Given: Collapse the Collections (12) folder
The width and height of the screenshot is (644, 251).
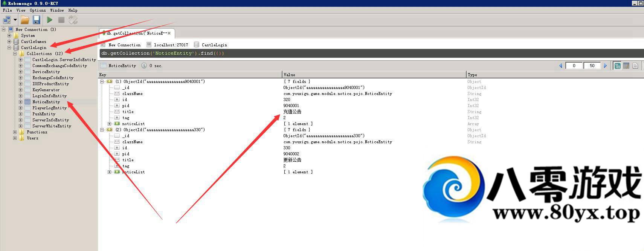Looking at the screenshot, I should point(15,54).
